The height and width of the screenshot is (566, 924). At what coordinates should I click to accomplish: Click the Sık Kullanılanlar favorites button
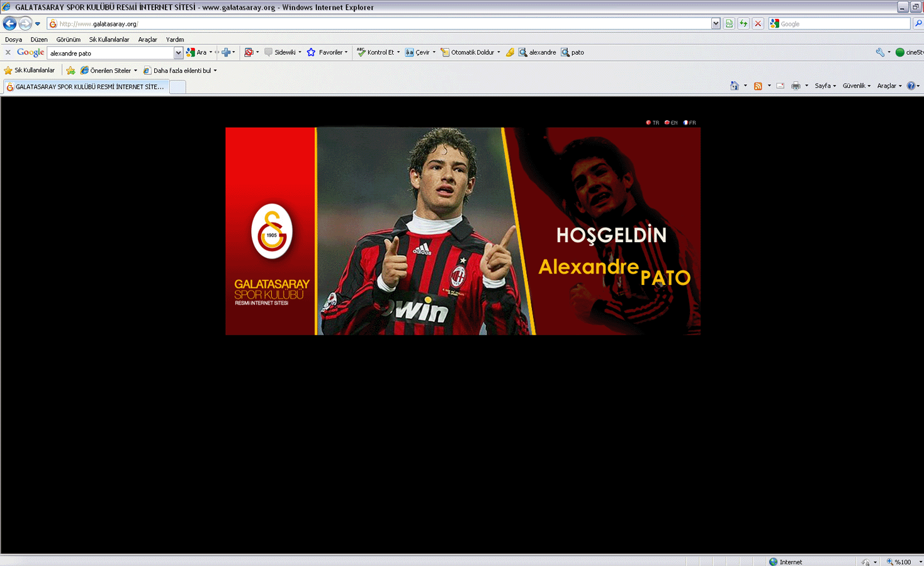[x=30, y=70]
